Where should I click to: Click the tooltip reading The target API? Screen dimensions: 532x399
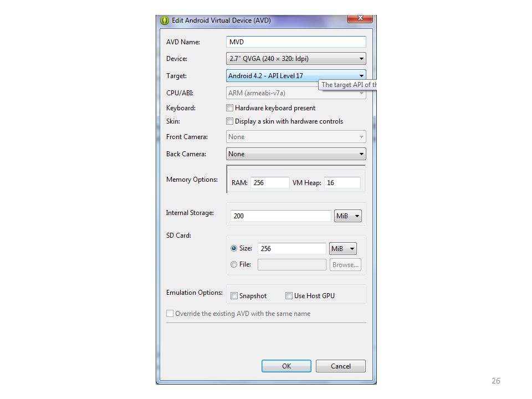coord(347,85)
